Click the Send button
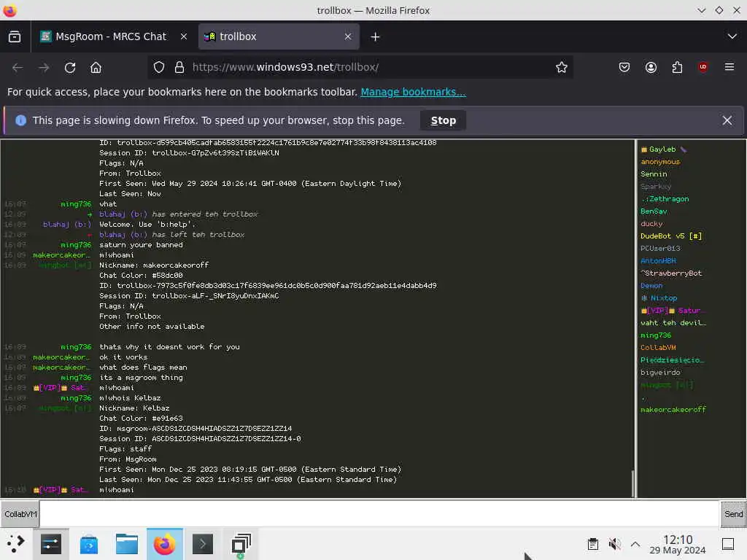 coord(733,514)
